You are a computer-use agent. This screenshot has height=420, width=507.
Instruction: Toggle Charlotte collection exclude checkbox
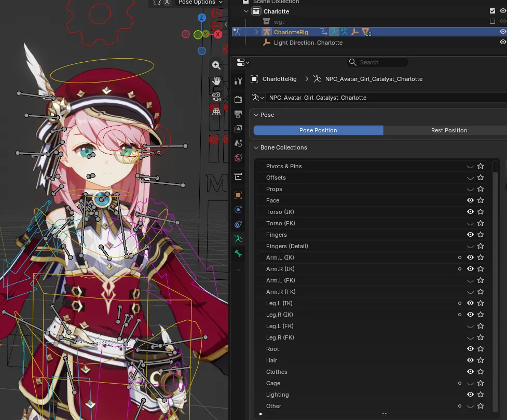[492, 11]
